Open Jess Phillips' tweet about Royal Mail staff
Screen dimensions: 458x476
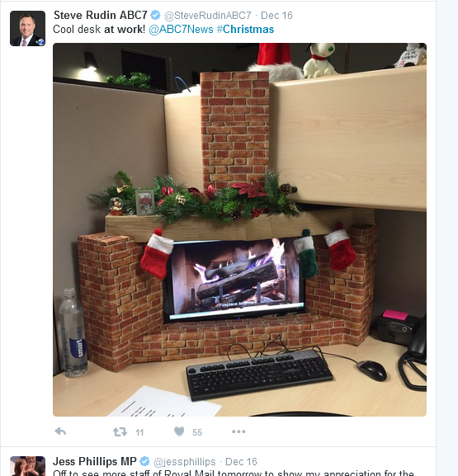click(234, 473)
